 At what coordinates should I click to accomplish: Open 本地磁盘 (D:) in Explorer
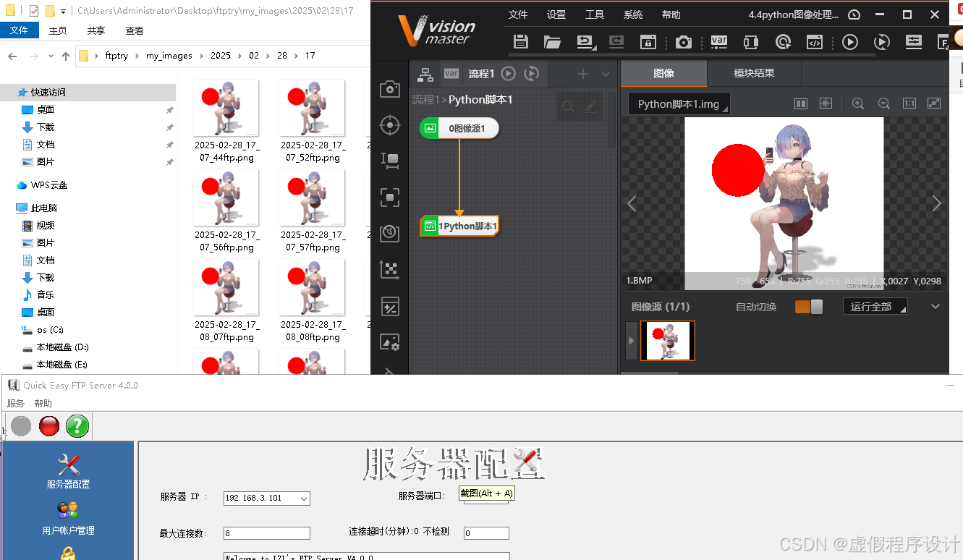click(61, 347)
